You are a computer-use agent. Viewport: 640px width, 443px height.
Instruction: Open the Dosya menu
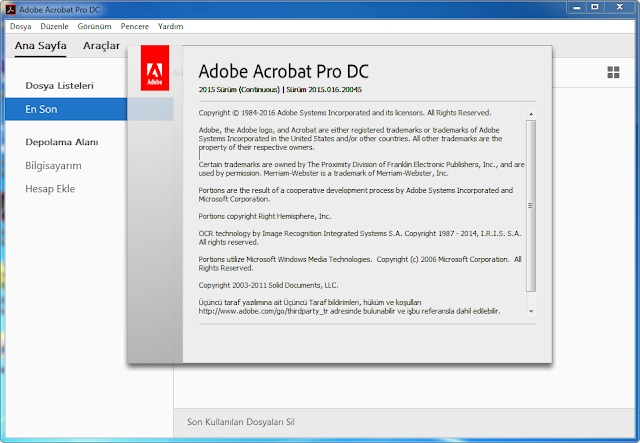pos(20,26)
